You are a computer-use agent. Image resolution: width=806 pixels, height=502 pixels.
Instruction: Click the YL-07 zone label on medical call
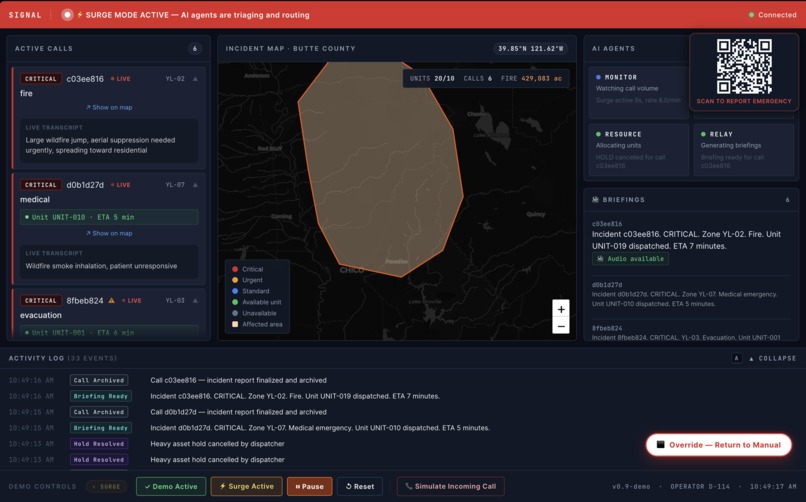point(175,184)
